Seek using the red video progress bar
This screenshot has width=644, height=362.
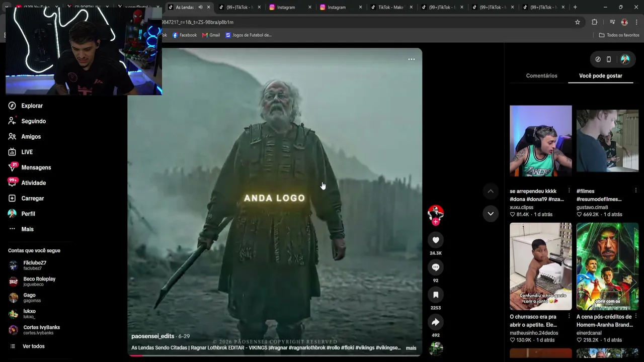click(275, 355)
